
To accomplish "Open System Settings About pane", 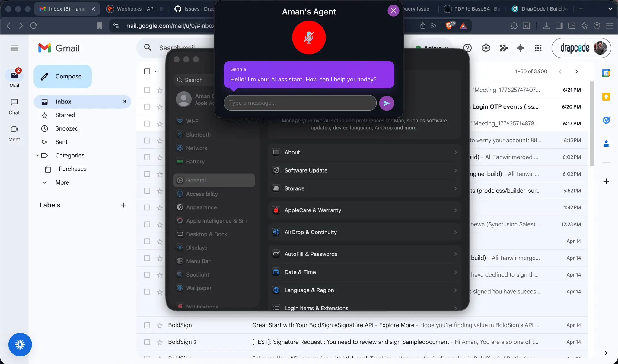I will pyautogui.click(x=364, y=152).
